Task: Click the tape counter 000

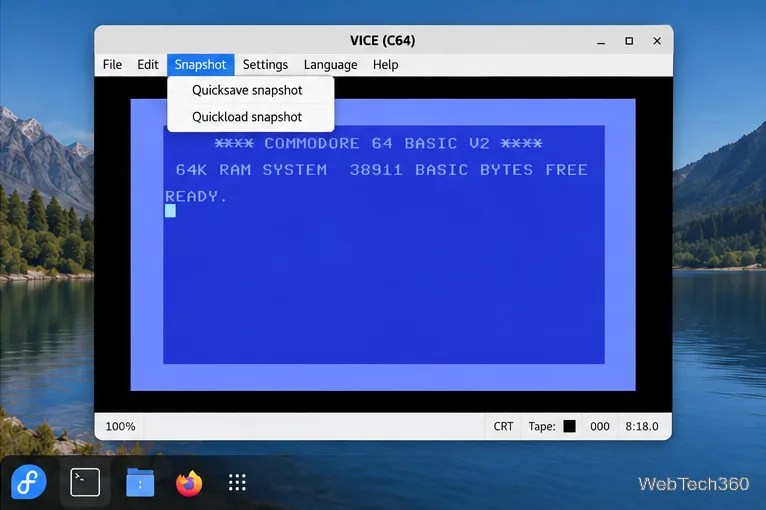Action: pos(599,426)
